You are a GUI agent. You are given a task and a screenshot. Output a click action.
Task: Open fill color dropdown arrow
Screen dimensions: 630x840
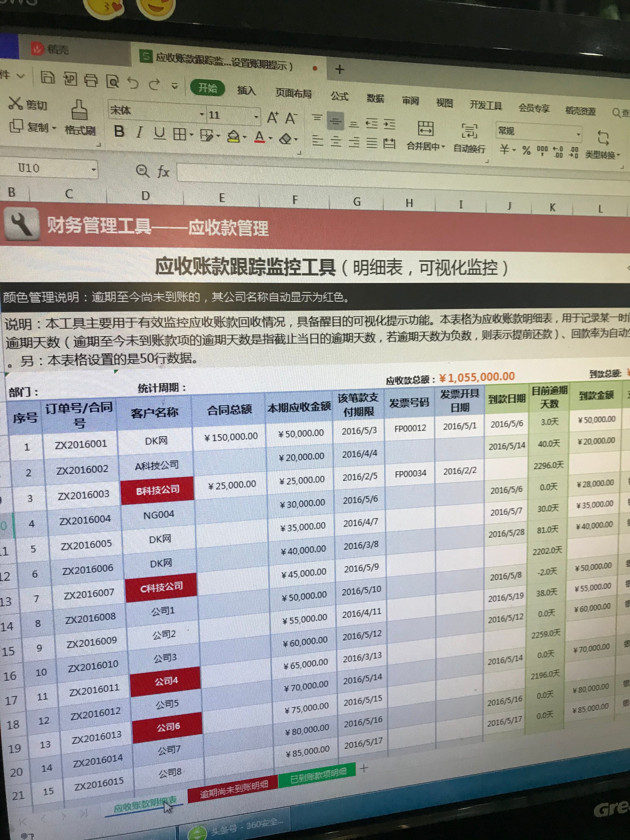pos(244,137)
